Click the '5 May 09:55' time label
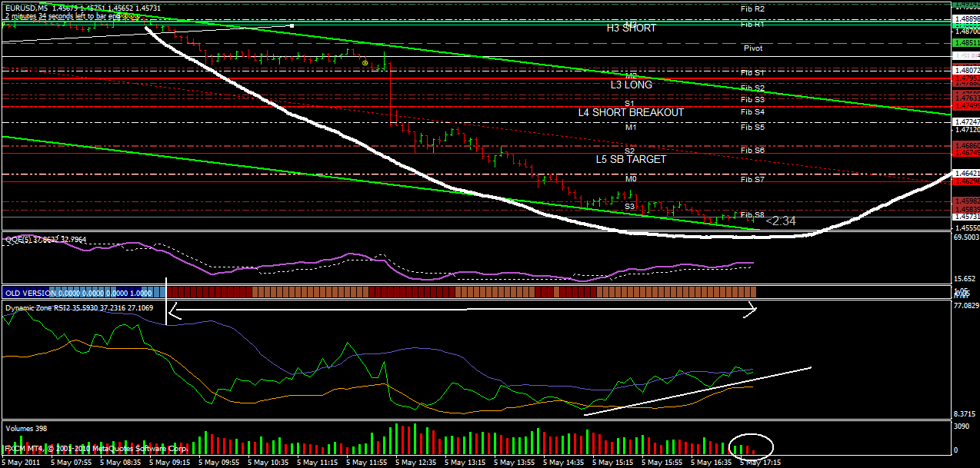Viewport: 980px width, 468px height. (x=219, y=463)
